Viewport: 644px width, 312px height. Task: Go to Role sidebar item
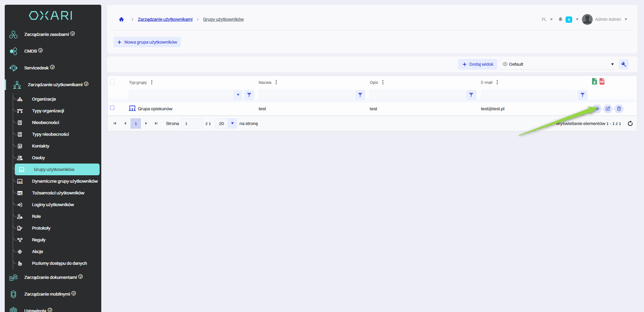click(x=36, y=216)
